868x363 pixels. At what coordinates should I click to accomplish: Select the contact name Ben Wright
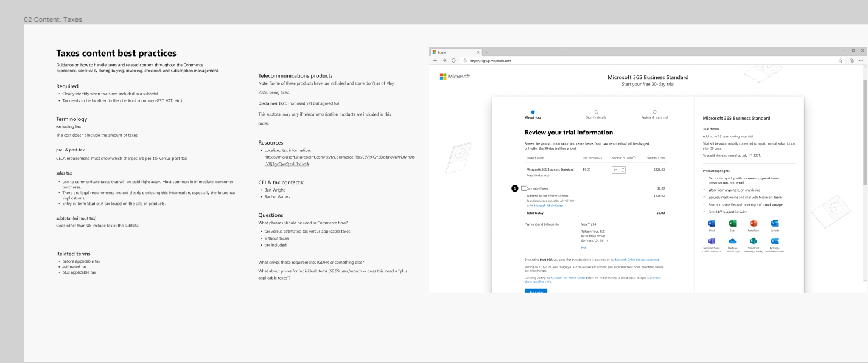tap(274, 190)
